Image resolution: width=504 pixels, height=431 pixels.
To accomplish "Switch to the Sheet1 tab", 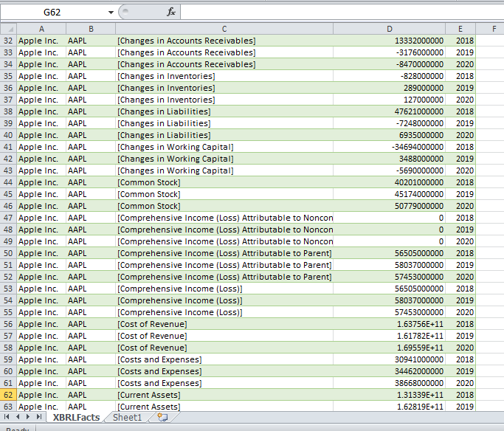I will click(127, 417).
